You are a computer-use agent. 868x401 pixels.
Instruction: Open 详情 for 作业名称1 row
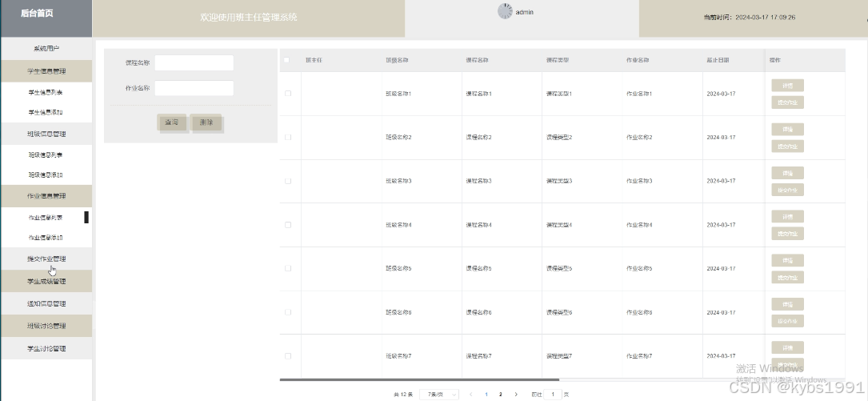point(787,86)
